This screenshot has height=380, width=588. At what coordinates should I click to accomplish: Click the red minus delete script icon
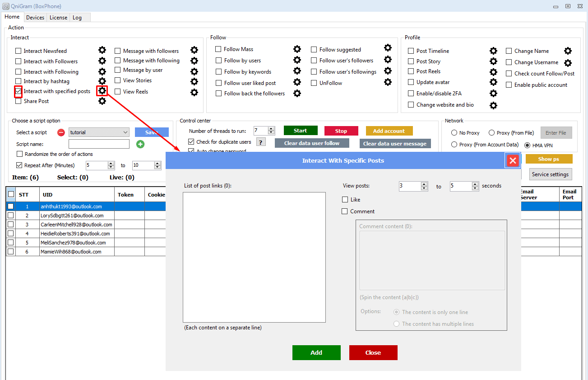(x=61, y=132)
